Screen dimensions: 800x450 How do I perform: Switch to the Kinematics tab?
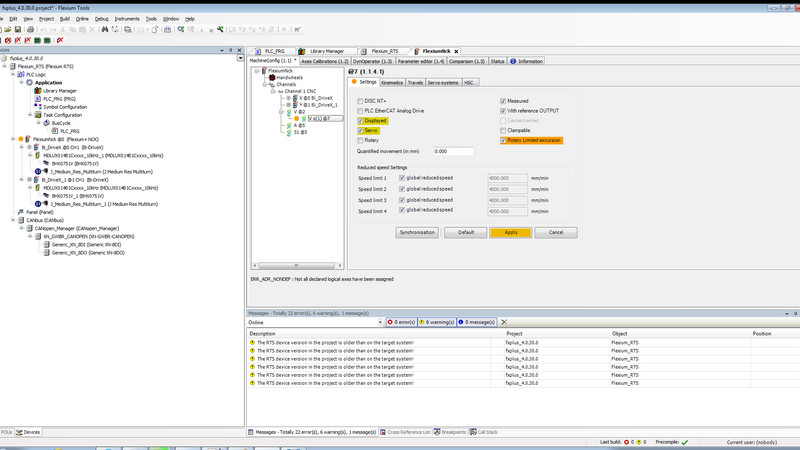coord(392,83)
